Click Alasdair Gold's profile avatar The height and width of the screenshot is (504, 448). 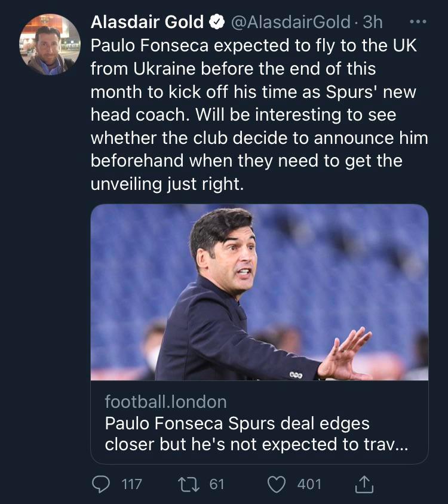50,44
